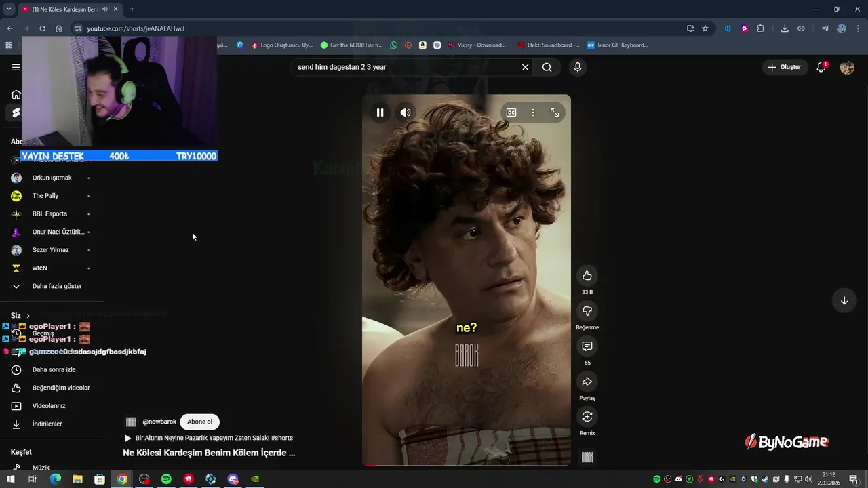Open the Get the M3U8 File bookmark
This screenshot has height=488, width=868.
[351, 45]
